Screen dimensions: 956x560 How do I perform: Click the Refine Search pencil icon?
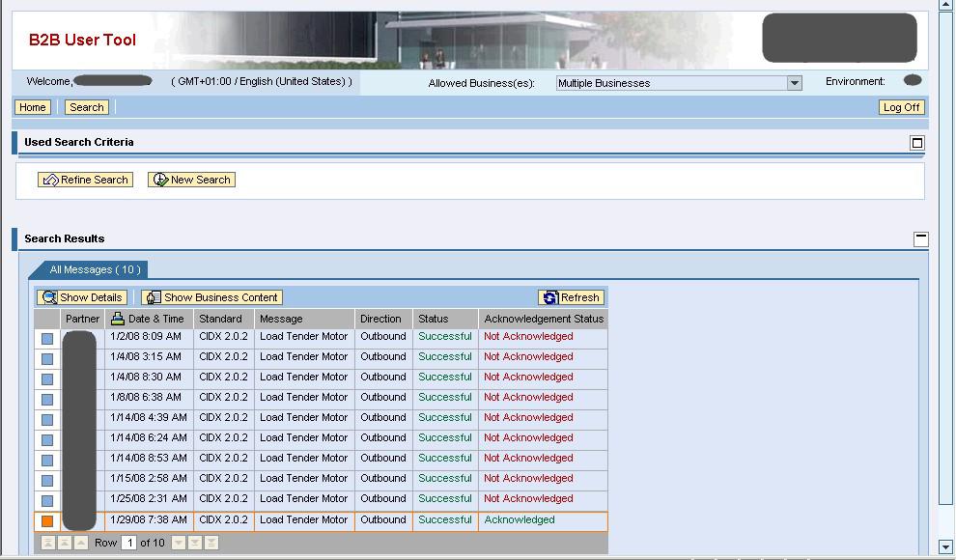pyautogui.click(x=50, y=180)
